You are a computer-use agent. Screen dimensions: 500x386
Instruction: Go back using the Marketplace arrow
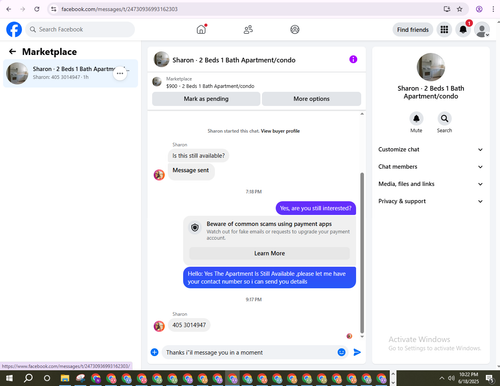point(12,51)
